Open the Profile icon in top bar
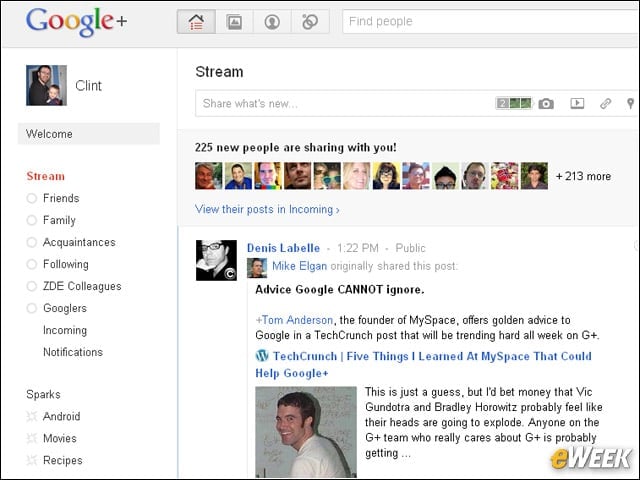 click(x=272, y=22)
